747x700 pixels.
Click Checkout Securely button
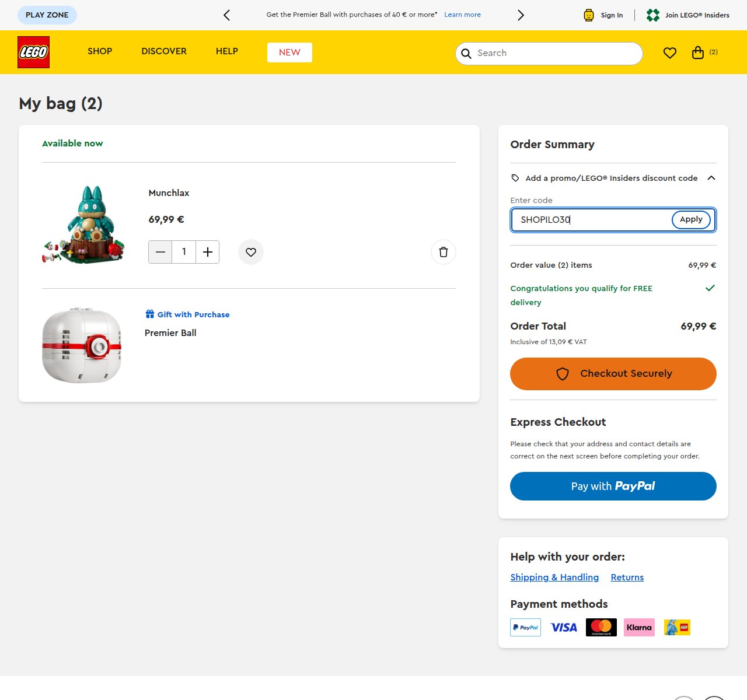click(613, 374)
